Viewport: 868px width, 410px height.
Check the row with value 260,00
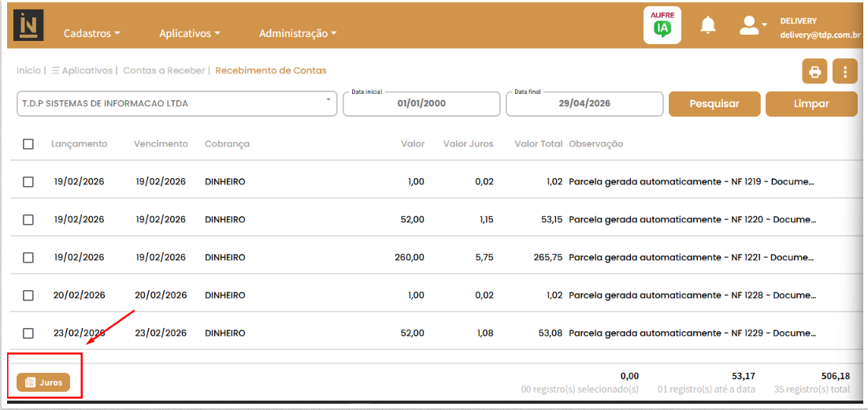[28, 258]
